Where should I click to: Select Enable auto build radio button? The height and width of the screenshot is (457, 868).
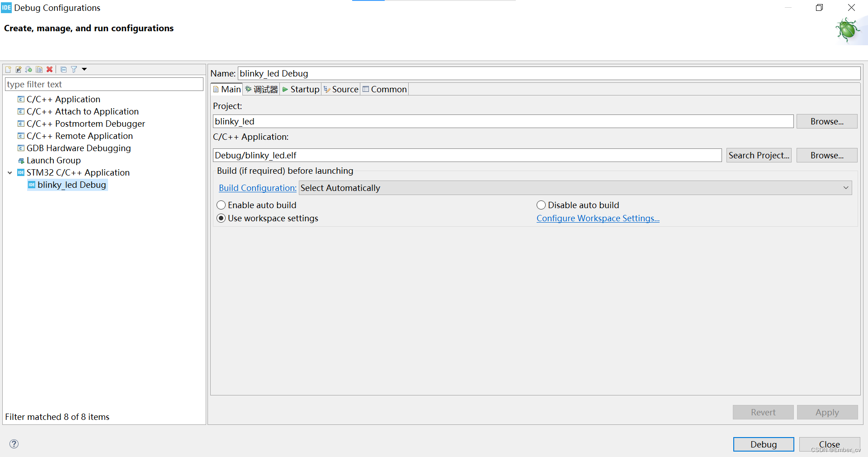point(221,205)
